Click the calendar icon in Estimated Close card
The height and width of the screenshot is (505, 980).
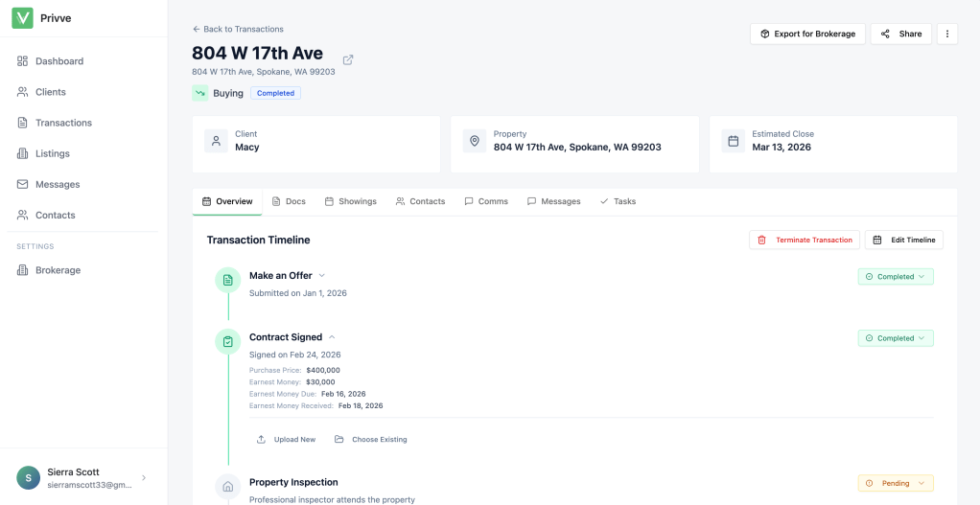point(734,141)
